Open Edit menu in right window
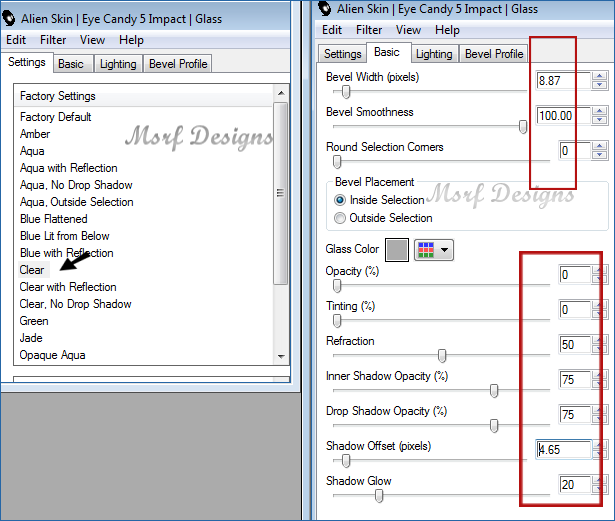 332,30
